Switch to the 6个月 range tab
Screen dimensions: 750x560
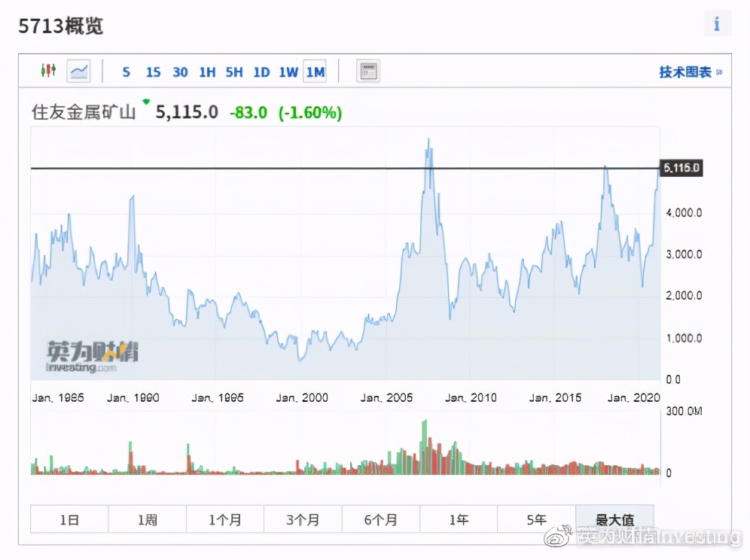pyautogui.click(x=380, y=519)
